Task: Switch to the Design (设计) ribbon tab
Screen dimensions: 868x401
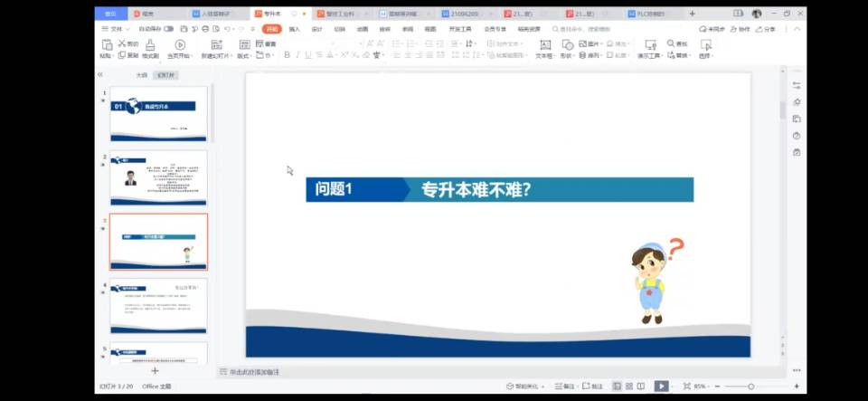Action: click(x=316, y=29)
